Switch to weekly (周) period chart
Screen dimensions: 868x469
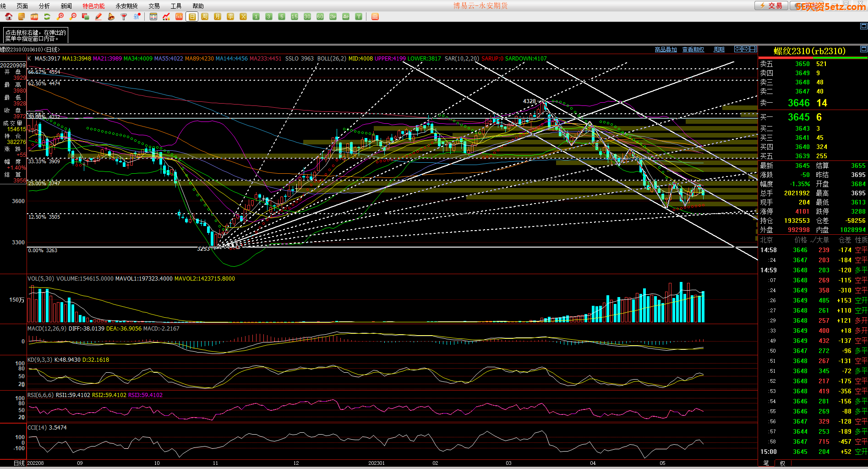(x=205, y=17)
